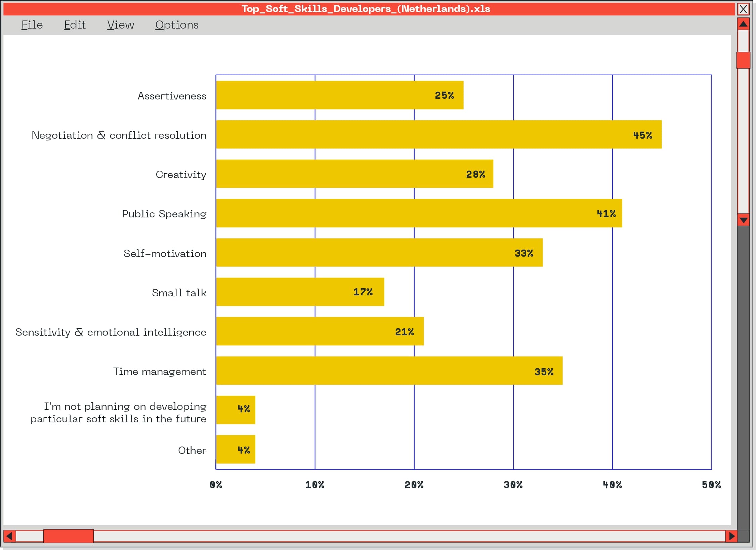Image resolution: width=756 pixels, height=550 pixels.
Task: Select the 'I'm not planning on developing' label
Action: point(118,413)
